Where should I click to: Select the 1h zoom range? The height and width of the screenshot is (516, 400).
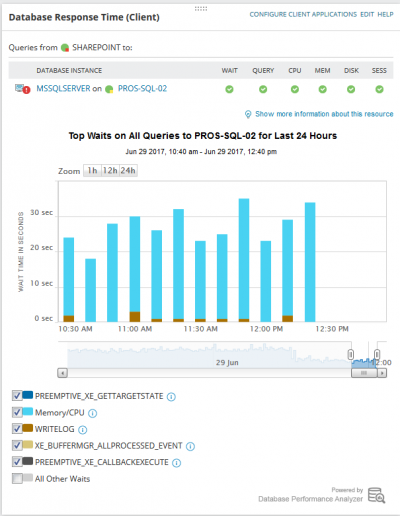coord(92,171)
